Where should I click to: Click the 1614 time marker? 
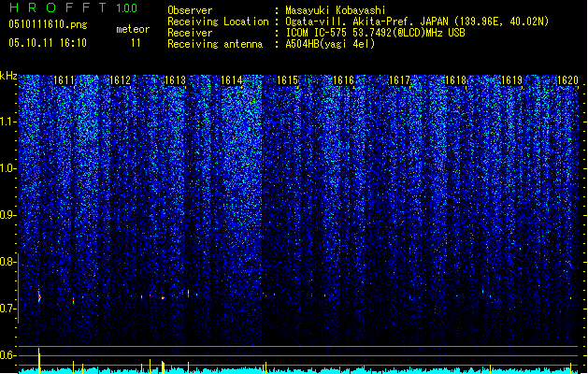232,80
